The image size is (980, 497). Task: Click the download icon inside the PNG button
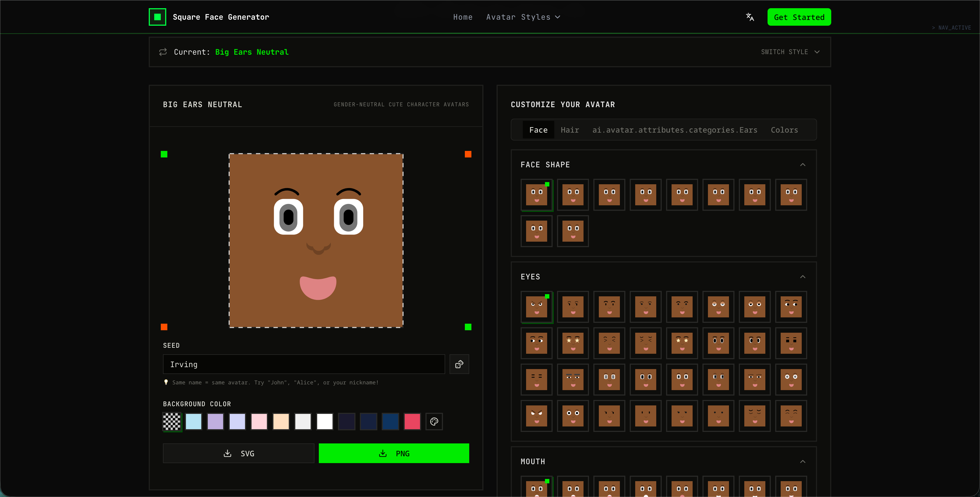pyautogui.click(x=382, y=453)
